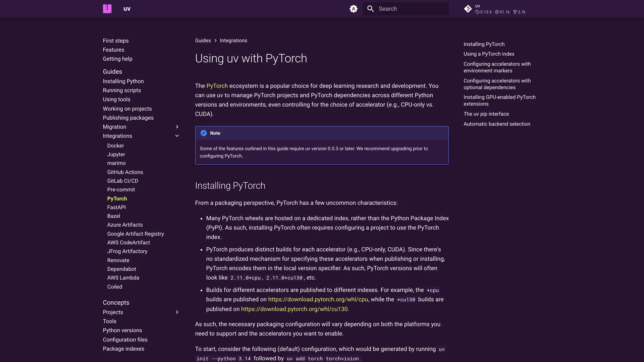Open the uv GitHub repository link
The width and height of the screenshot is (644, 362).
[495, 9]
